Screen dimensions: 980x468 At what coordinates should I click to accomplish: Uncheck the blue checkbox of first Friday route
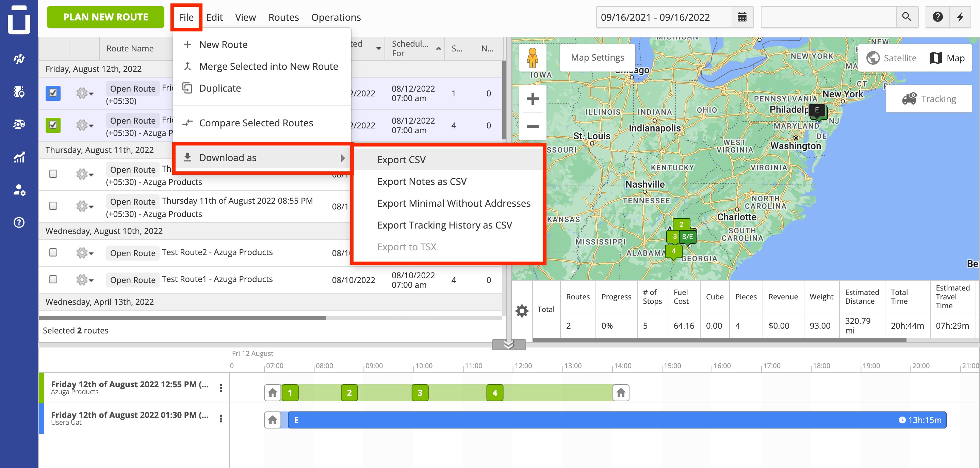click(x=53, y=93)
